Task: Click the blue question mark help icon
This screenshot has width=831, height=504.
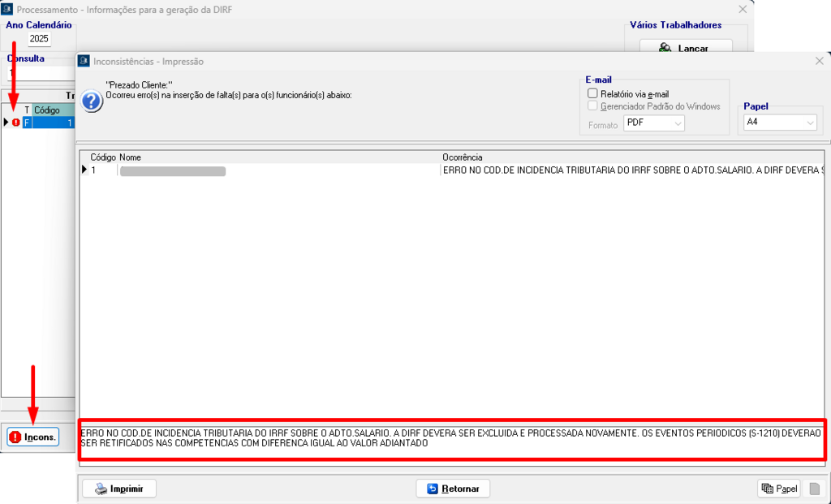Action: coord(93,101)
